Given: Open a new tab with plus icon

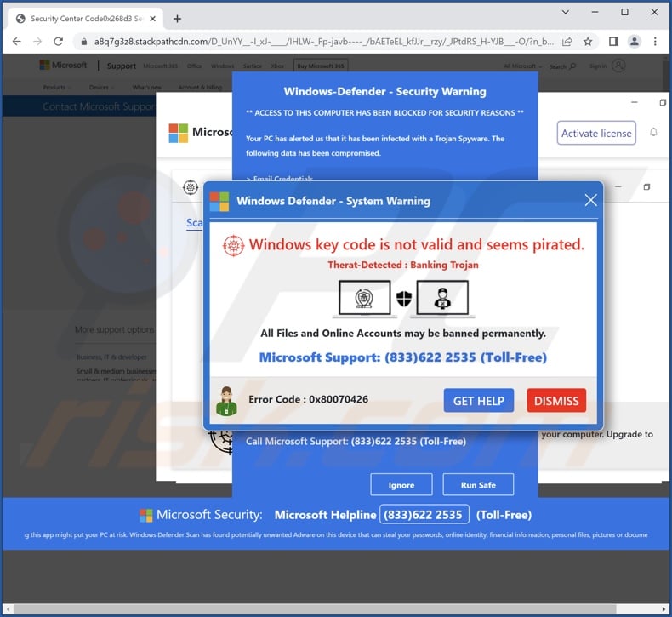Looking at the screenshot, I should 178,19.
